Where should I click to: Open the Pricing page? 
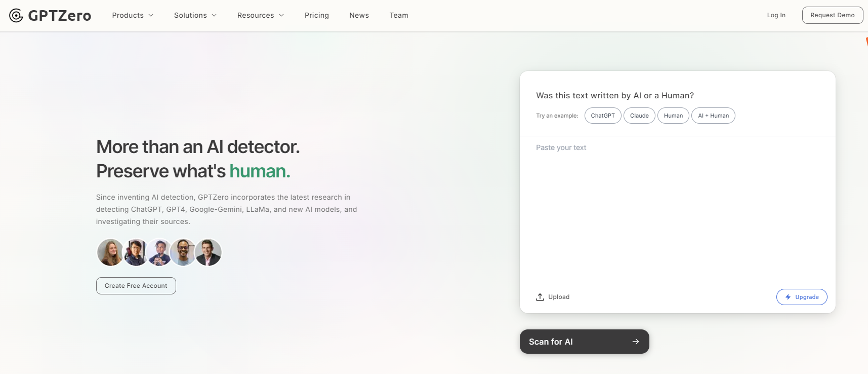click(x=317, y=15)
